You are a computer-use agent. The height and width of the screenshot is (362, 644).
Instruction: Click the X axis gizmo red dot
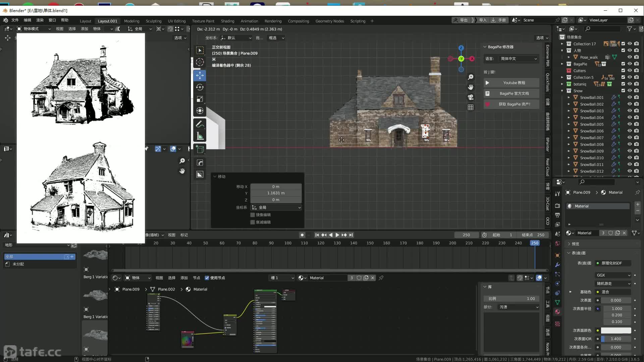[472, 59]
